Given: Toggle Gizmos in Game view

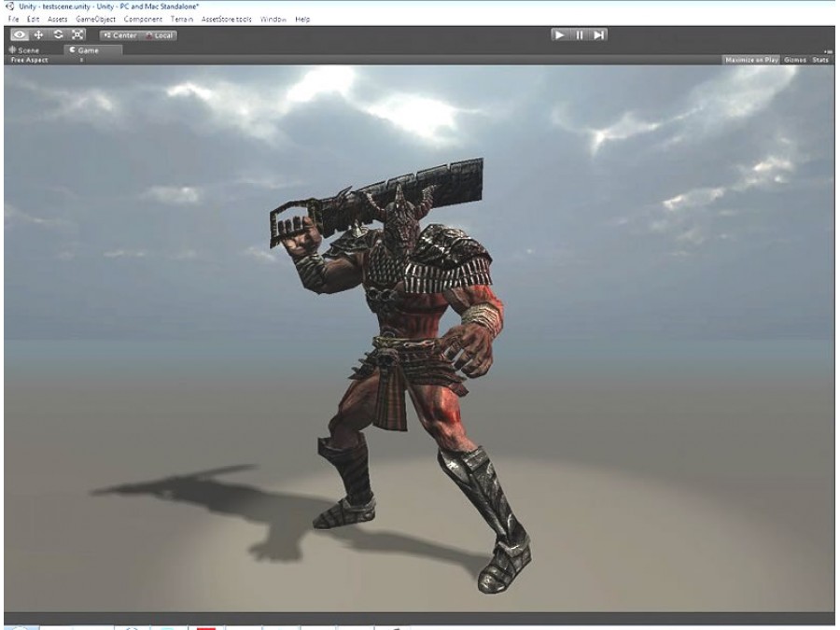Looking at the screenshot, I should coord(795,60).
